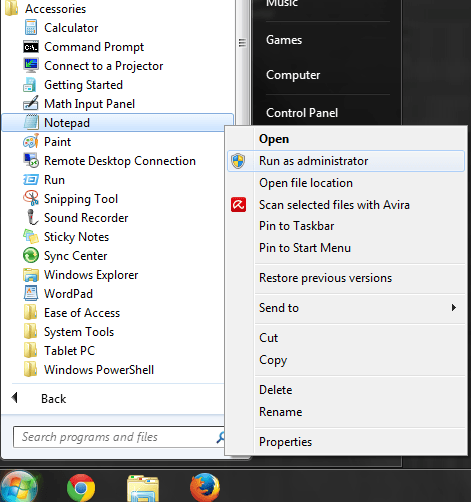Viewport: 471px width, 504px height.
Task: Open the Paint palette icon
Action: (31, 142)
